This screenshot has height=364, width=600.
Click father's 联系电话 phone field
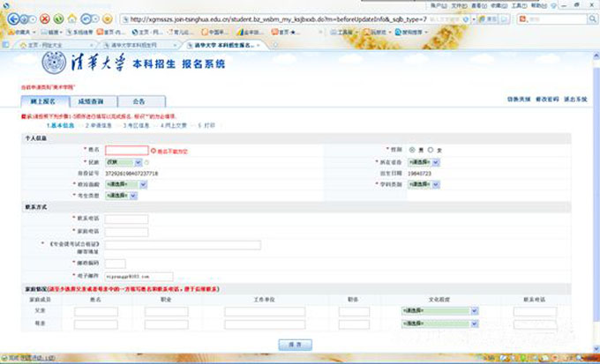[x=535, y=312]
